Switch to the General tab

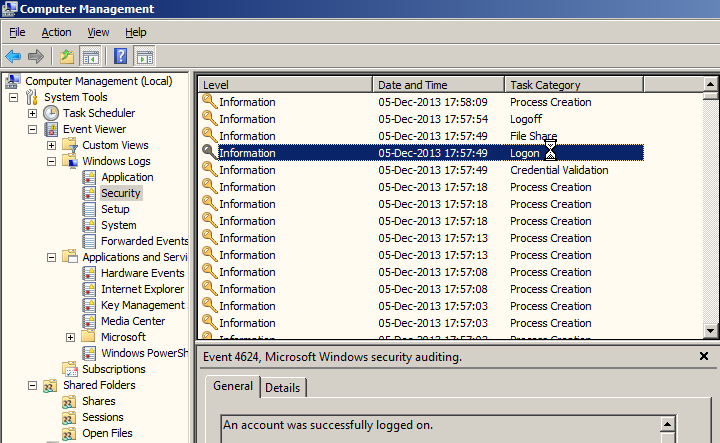point(233,386)
